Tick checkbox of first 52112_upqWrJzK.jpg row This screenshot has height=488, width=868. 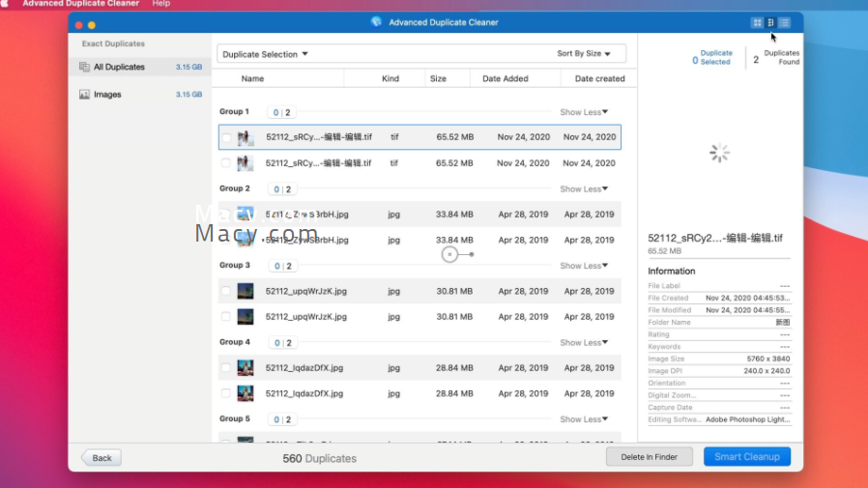(x=226, y=291)
